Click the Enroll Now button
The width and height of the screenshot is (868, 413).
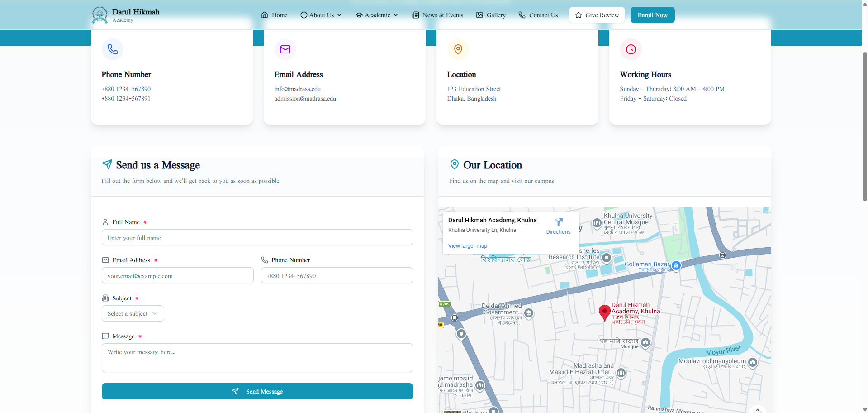[652, 15]
